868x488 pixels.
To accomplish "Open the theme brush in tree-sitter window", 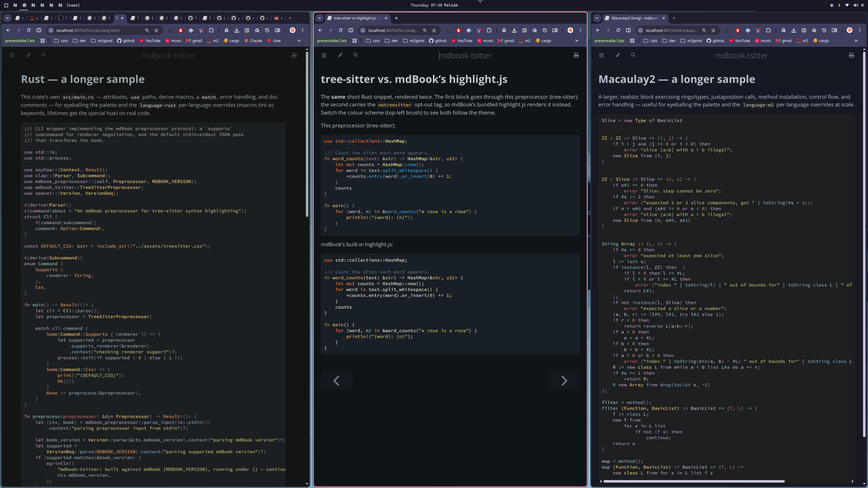I will coord(340,55).
